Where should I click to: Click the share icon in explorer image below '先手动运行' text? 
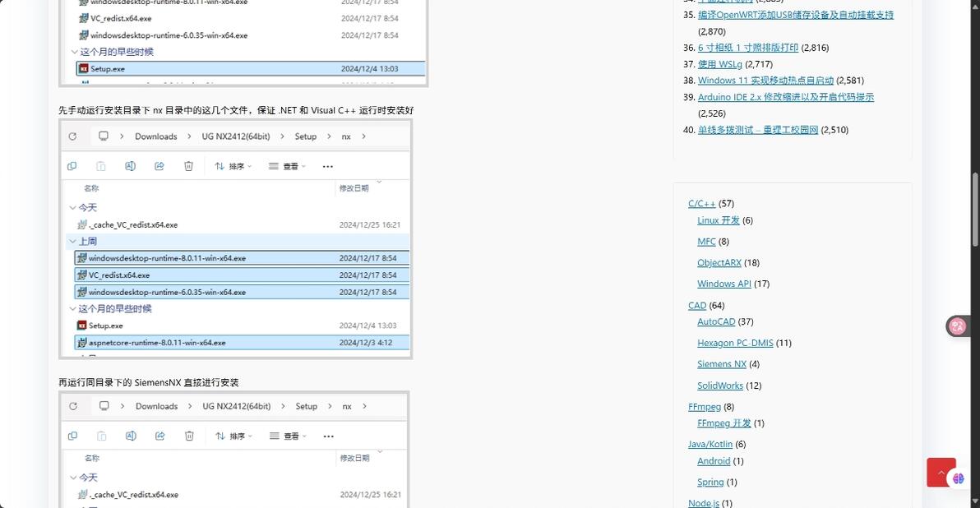point(159,166)
